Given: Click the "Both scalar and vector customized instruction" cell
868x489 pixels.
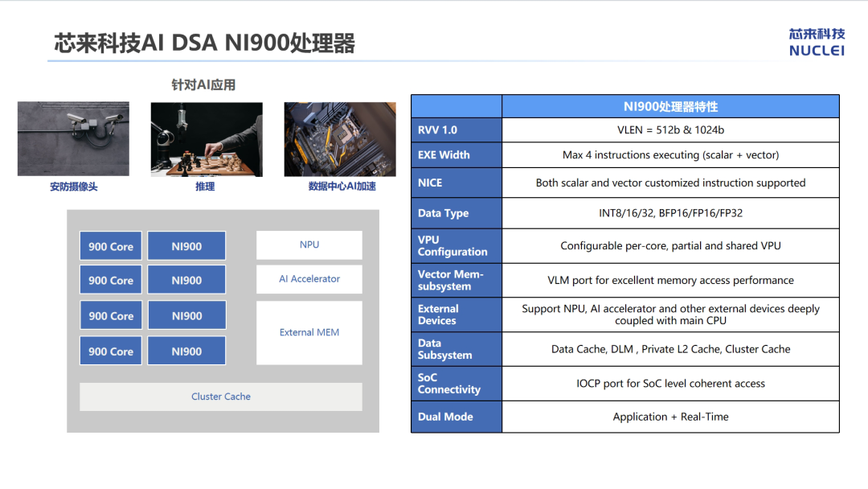Looking at the screenshot, I should pos(670,183).
